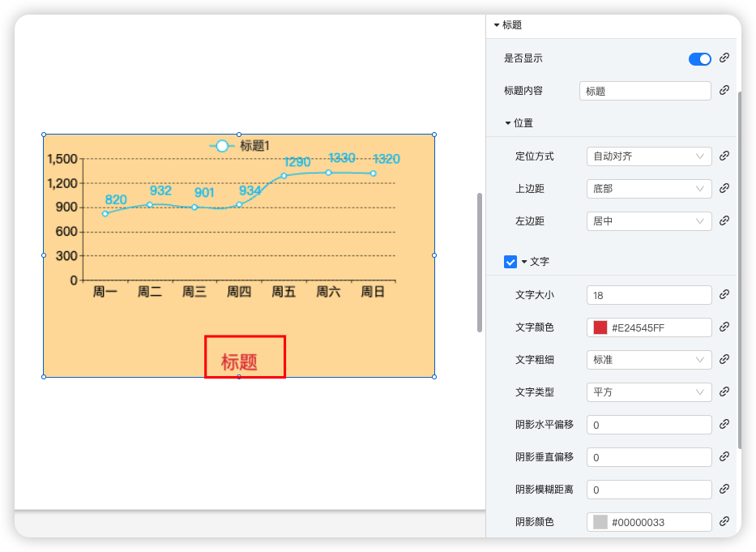Click the 阴影水平偏移 input field
Image resolution: width=756 pixels, height=552 pixels.
click(x=649, y=425)
